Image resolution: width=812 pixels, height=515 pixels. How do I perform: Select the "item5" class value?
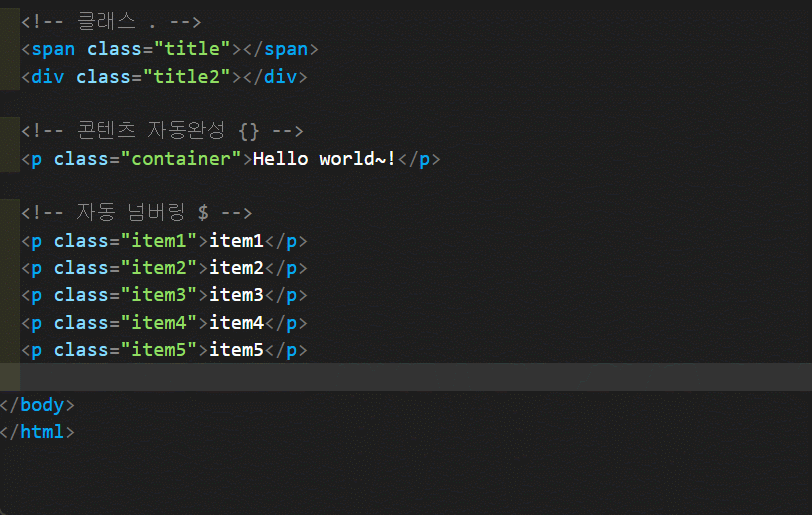(158, 350)
